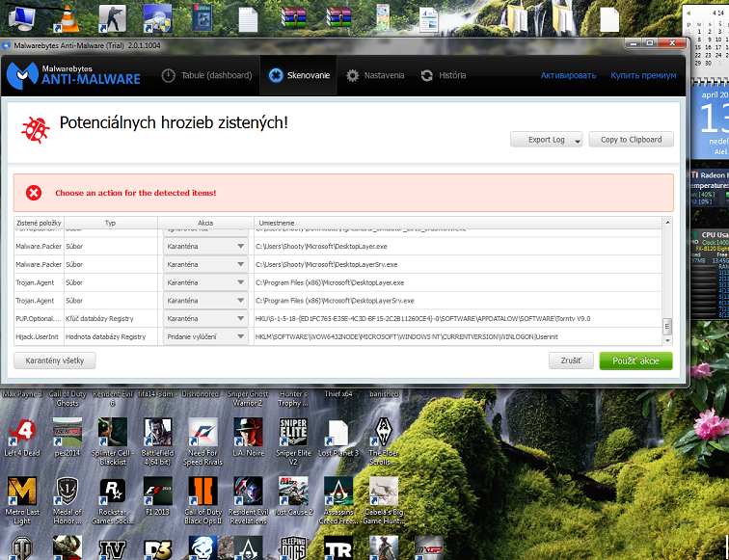Click the green Použiť akcie button
The image size is (729, 560).
tap(635, 360)
